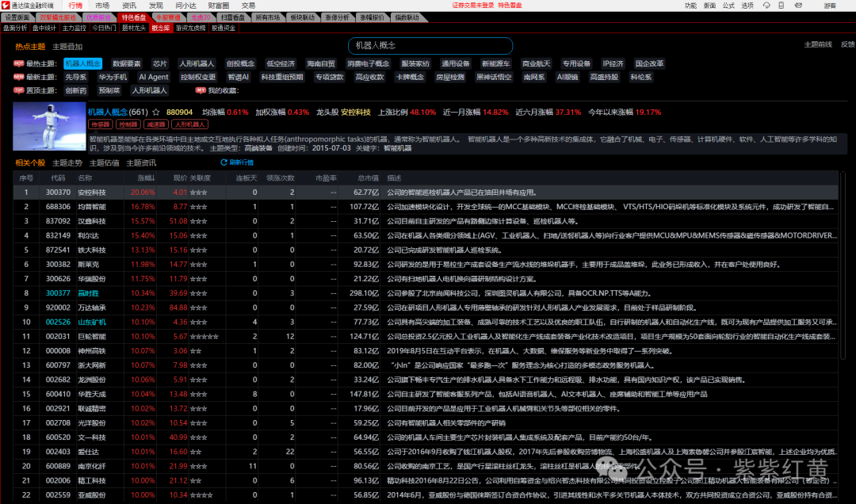Switch to the 指数联动 tab
Screen dimensions: 856x504
click(x=407, y=17)
